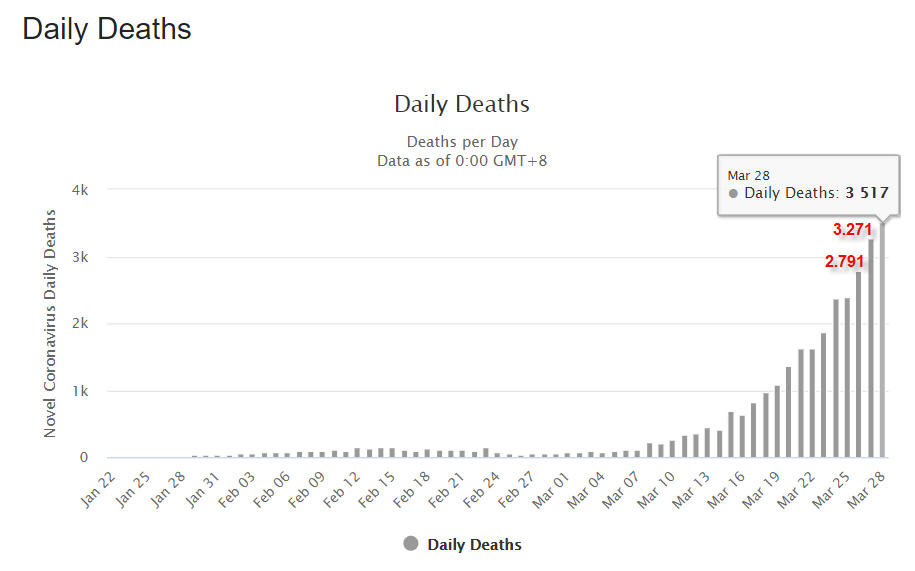Click the Mar 28 tooltip box

pos(807,185)
